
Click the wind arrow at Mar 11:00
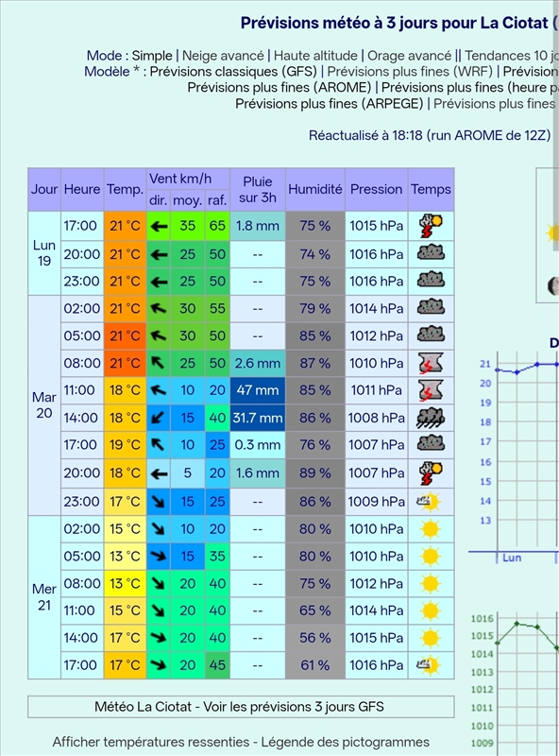click(x=158, y=390)
